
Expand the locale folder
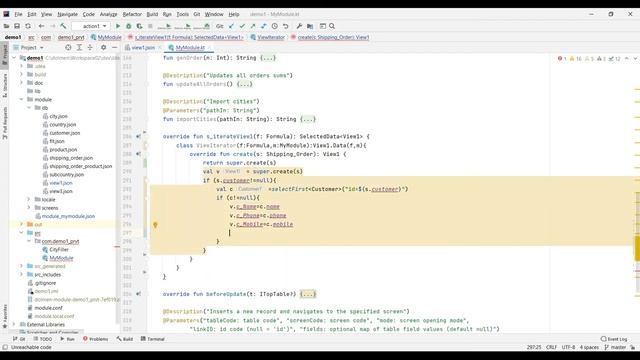29,199
